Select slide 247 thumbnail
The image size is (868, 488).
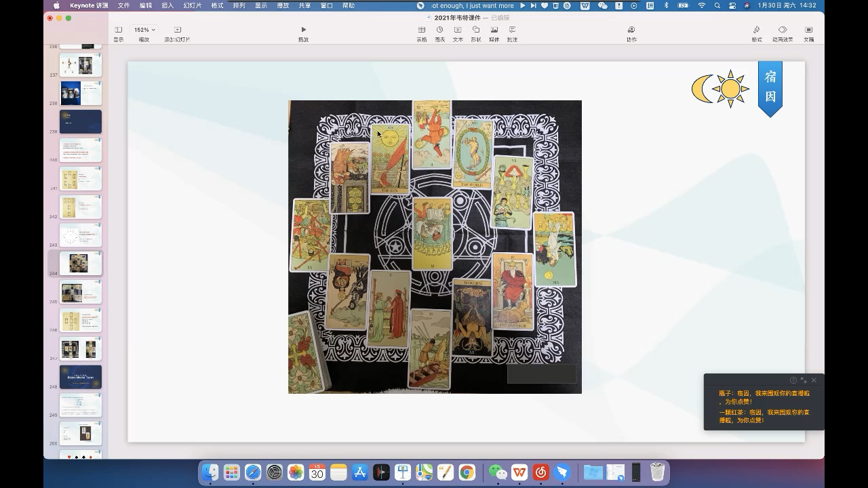pyautogui.click(x=81, y=349)
